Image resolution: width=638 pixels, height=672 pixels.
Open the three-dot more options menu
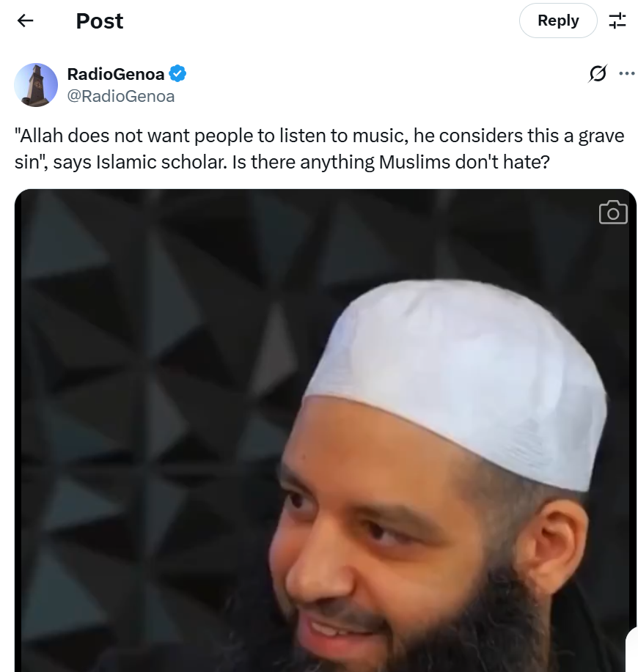point(627,74)
